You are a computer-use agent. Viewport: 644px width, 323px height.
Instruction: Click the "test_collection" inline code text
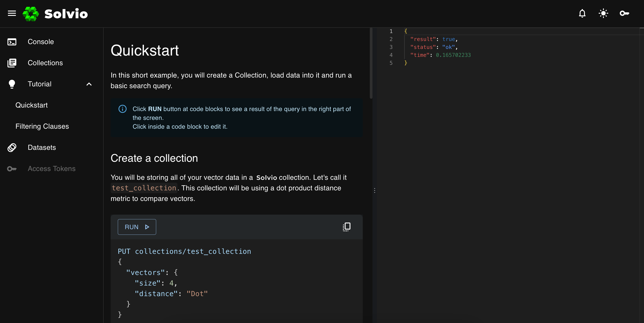point(144,188)
